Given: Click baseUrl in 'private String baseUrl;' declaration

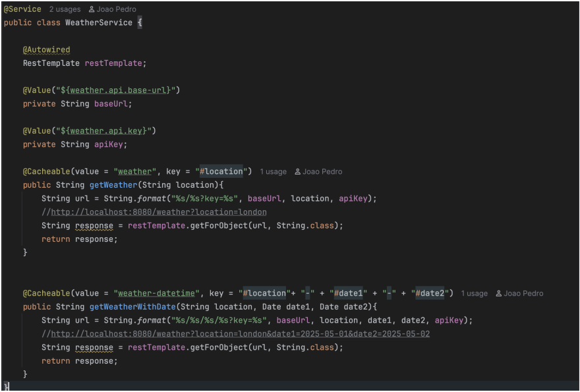Looking at the screenshot, I should (111, 104).
